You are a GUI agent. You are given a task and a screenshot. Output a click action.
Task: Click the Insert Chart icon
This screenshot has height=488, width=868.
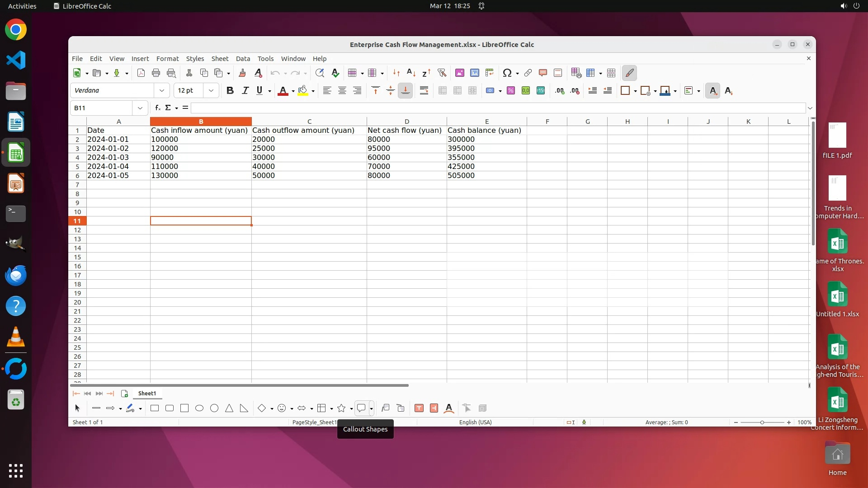[475, 73]
